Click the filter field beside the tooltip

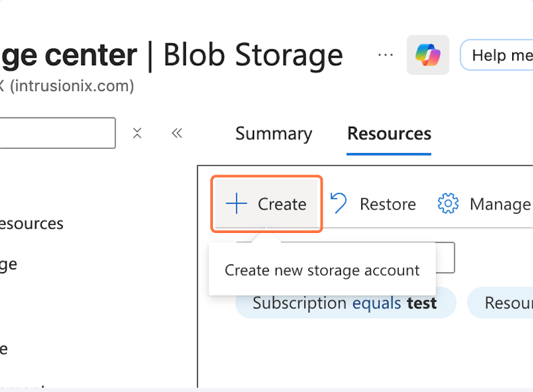click(x=445, y=258)
